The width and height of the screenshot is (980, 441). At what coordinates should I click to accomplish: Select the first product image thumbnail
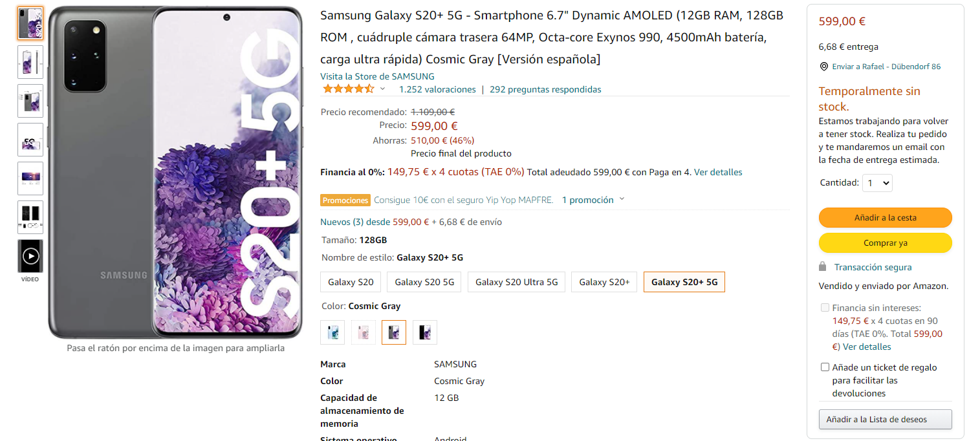(x=30, y=23)
